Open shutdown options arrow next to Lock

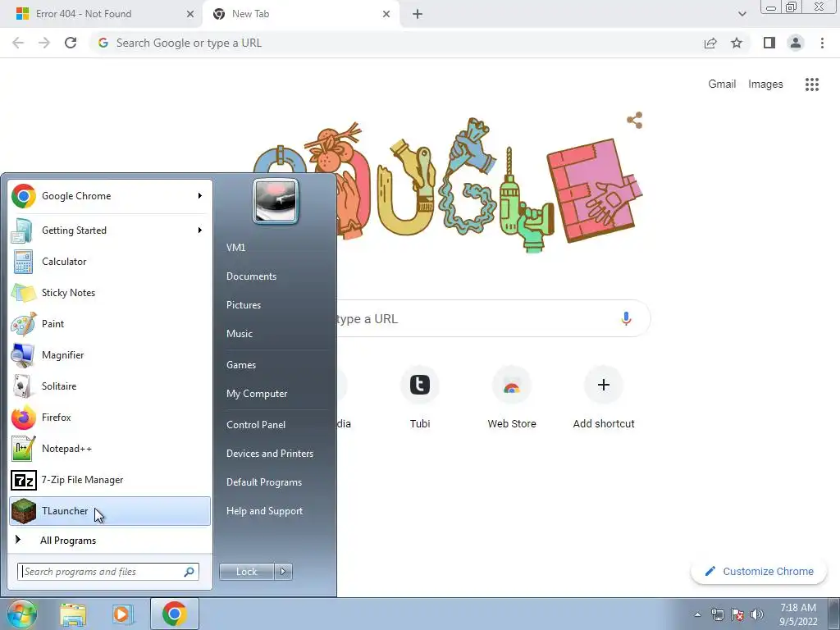tap(283, 572)
